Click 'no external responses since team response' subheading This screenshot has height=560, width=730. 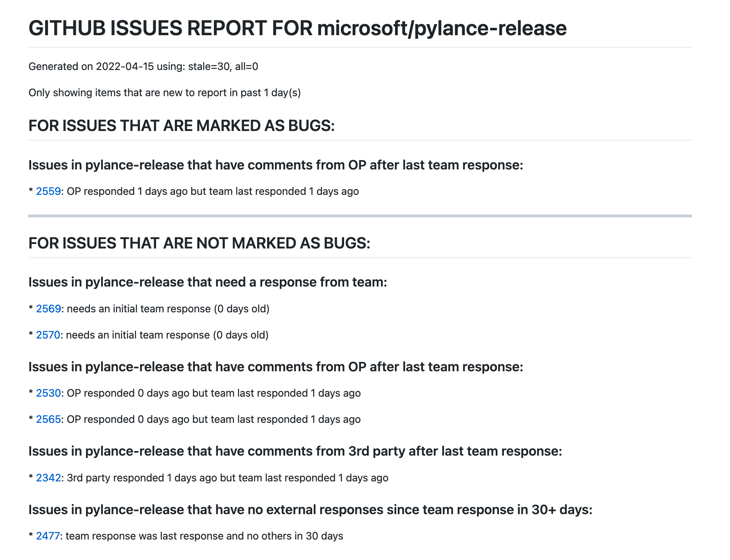tap(310, 510)
